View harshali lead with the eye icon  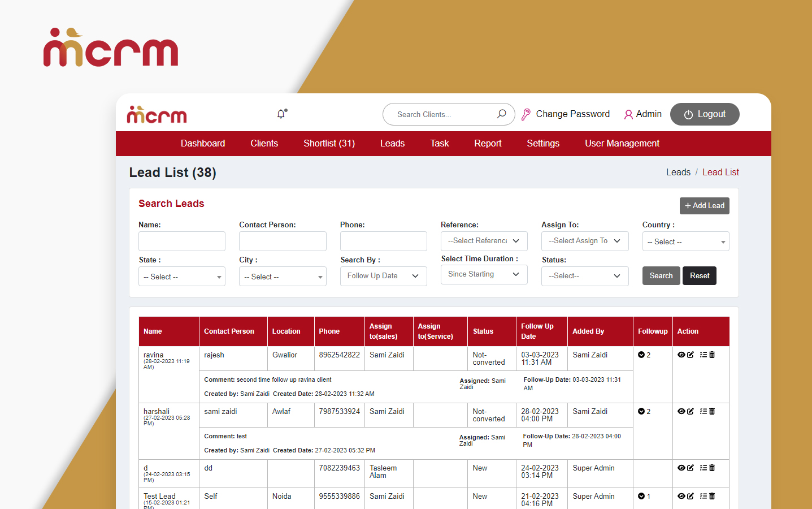pyautogui.click(x=681, y=411)
